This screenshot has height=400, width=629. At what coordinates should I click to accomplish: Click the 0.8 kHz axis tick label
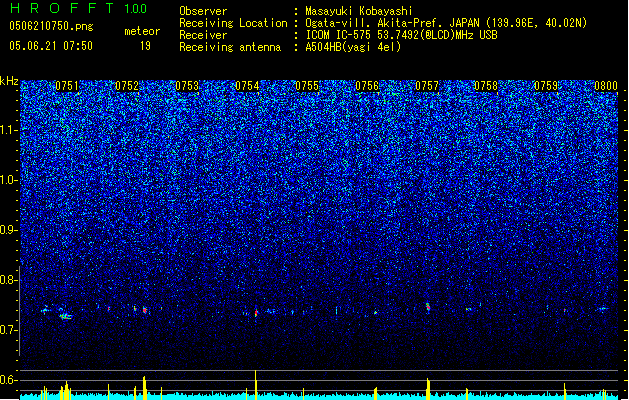(9, 280)
